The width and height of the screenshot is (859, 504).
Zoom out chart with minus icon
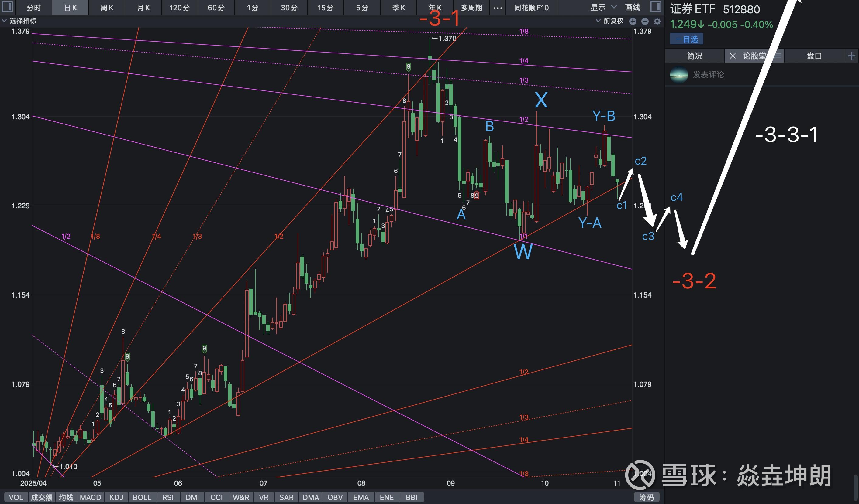pos(645,21)
